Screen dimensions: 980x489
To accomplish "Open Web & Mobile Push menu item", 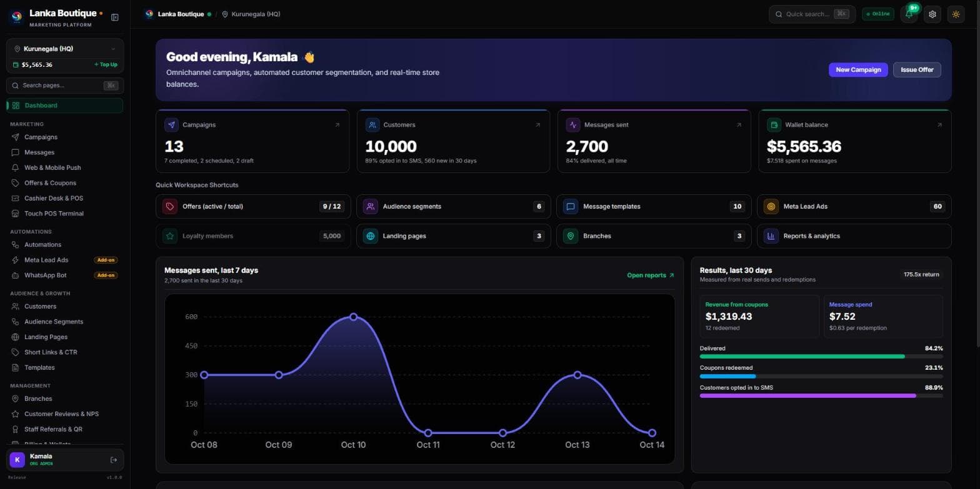I will click(65, 167).
